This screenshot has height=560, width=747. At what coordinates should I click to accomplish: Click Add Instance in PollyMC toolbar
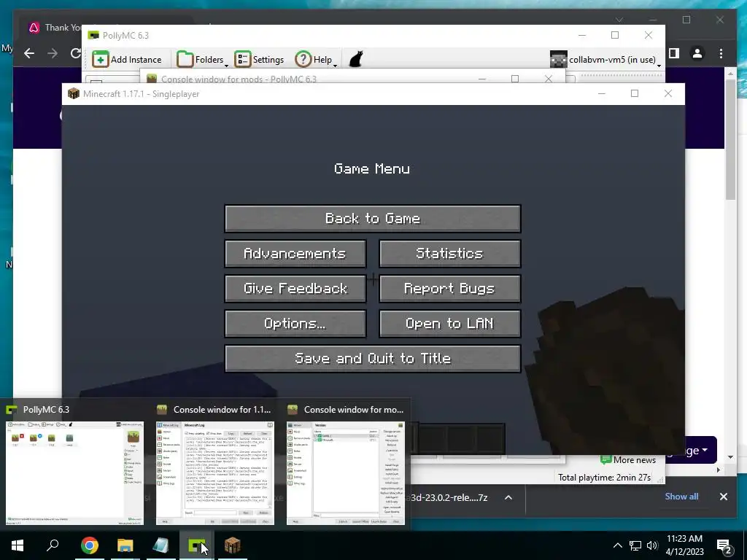click(127, 60)
